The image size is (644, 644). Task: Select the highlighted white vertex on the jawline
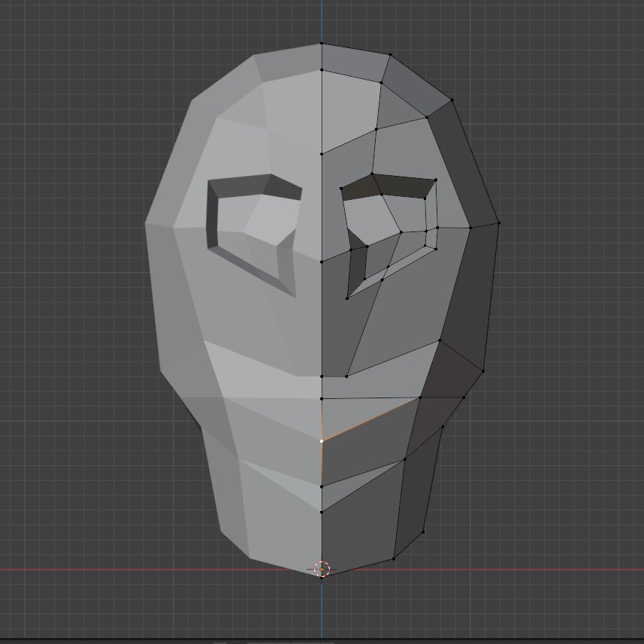(x=322, y=440)
